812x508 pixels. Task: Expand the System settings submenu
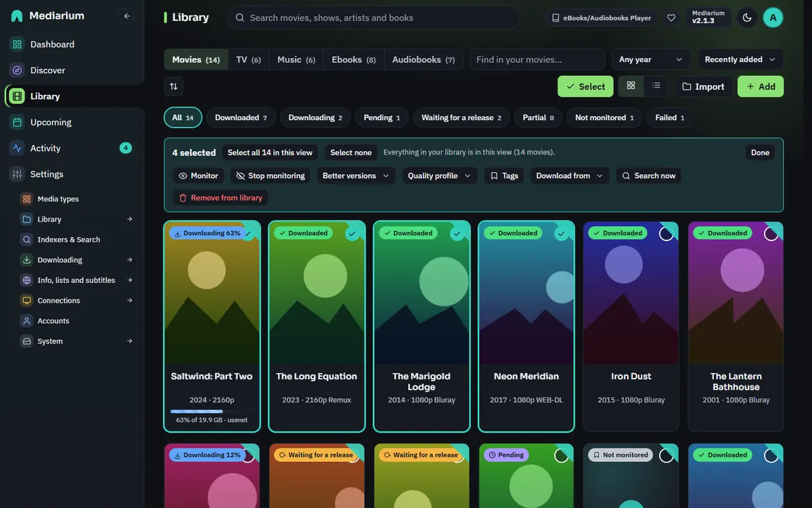(x=130, y=341)
